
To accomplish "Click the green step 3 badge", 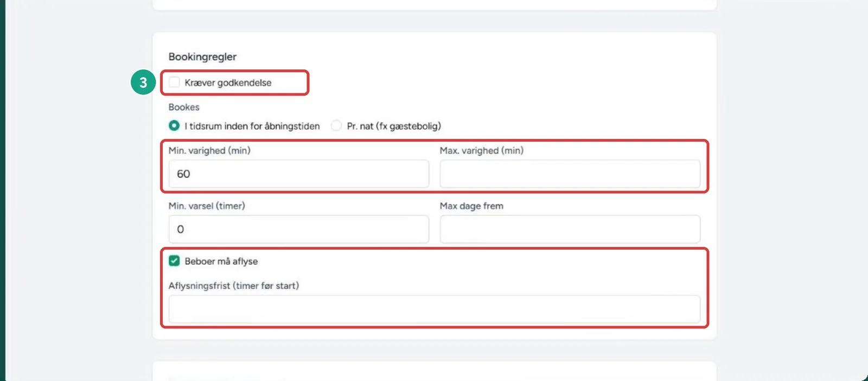I will [143, 82].
